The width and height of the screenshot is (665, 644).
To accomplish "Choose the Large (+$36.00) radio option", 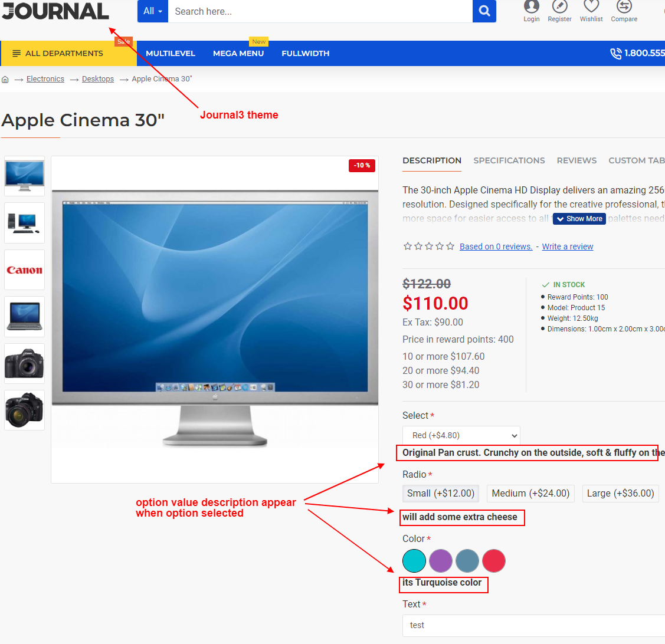I will click(x=621, y=494).
